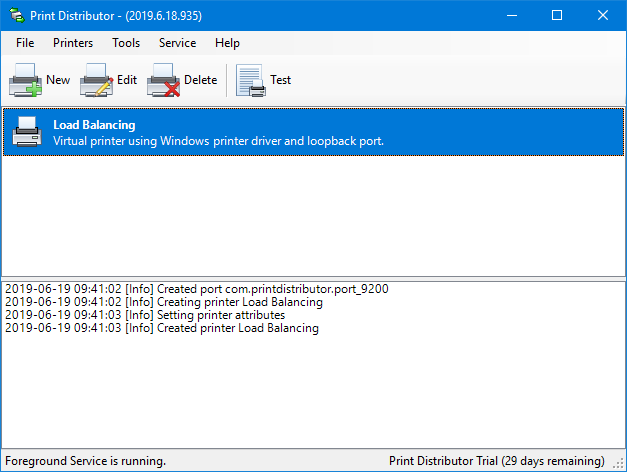Open the Help menu
627x472 pixels.
tap(227, 43)
